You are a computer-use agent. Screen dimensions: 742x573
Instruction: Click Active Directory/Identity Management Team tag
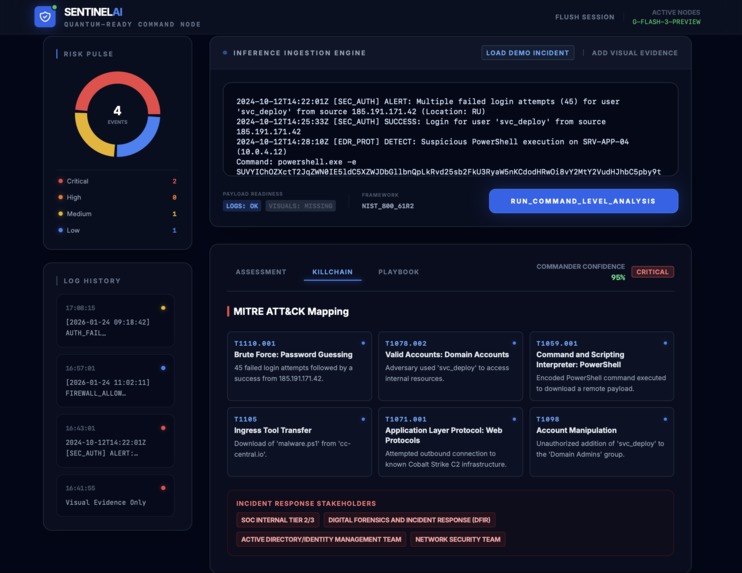click(x=321, y=539)
